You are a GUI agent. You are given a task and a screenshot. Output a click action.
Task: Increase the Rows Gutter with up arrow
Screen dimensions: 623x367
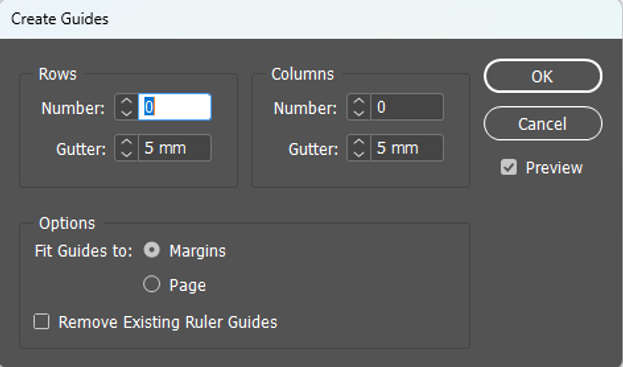126,142
